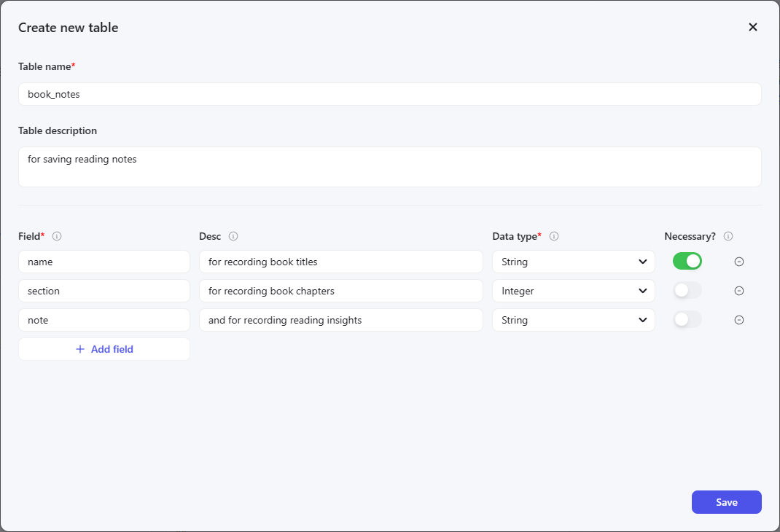Edit description 'for recording book titles'

pos(340,262)
